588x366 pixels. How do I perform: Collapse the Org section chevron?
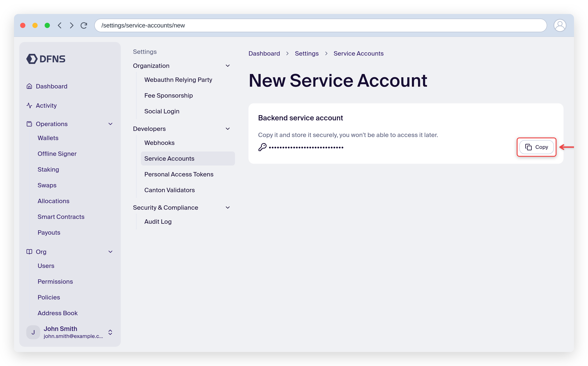click(110, 252)
